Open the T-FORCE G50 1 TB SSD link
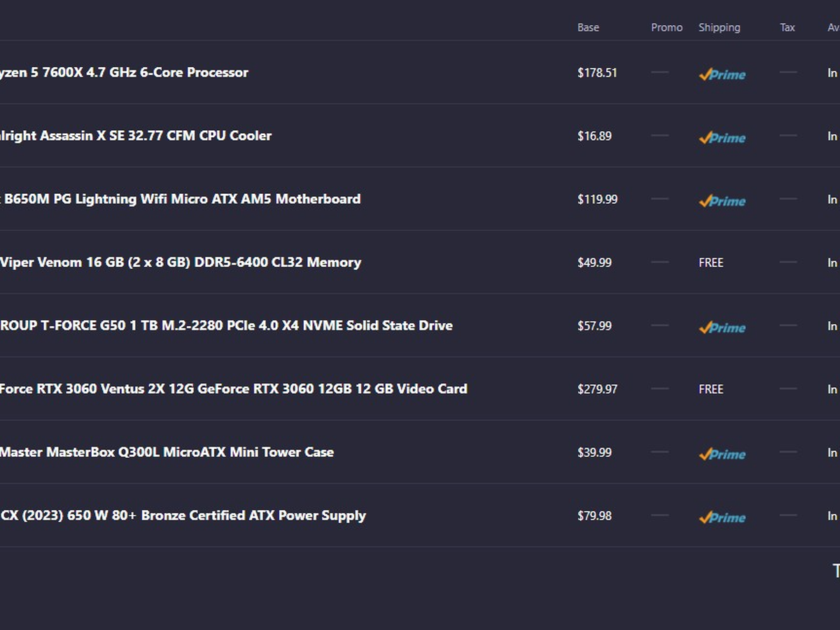The image size is (840, 630). (x=226, y=325)
